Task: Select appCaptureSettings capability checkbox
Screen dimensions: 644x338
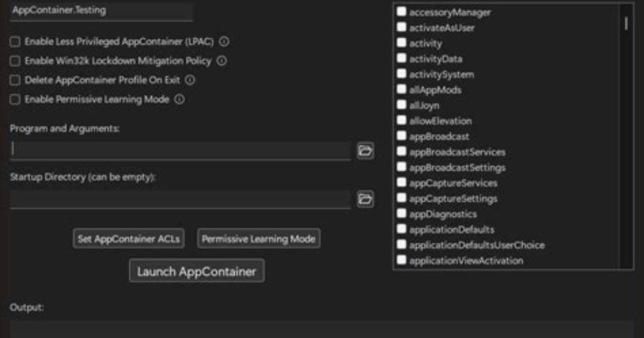Action: 401,198
